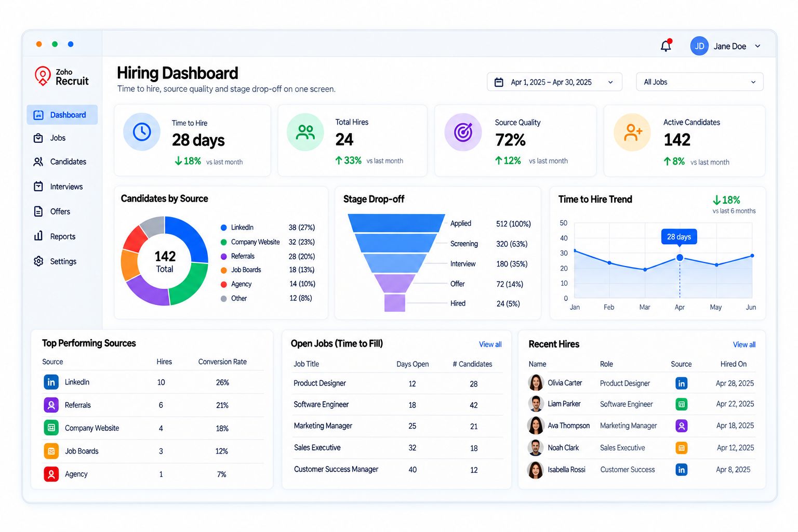Click the source icon for Liam Parker
Image resolution: width=798 pixels, height=532 pixels.
tap(682, 404)
